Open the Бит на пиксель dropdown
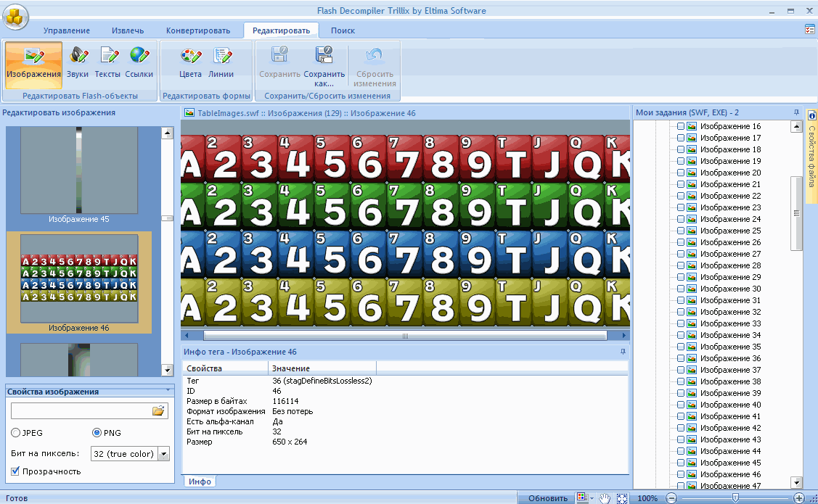Screen dimensions: 818x504 coord(163,454)
